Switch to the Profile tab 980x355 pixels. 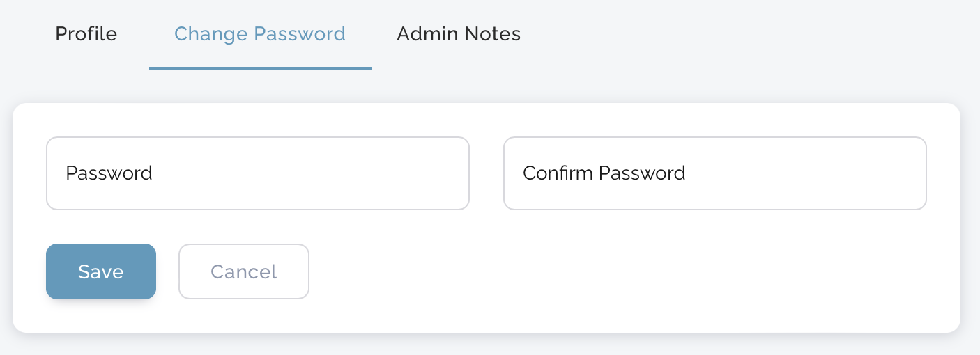pos(86,34)
